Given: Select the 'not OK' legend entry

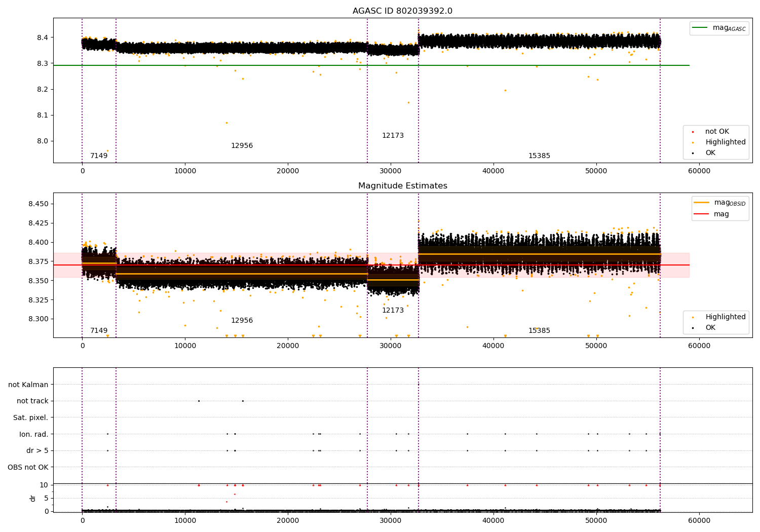Looking at the screenshot, I should coord(717,132).
